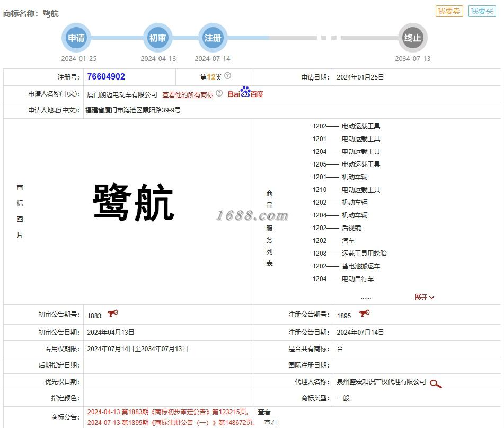This screenshot has height=428, width=504.
Task: Click goods item 1208 运载工具用轮胎
Action: (x=349, y=253)
